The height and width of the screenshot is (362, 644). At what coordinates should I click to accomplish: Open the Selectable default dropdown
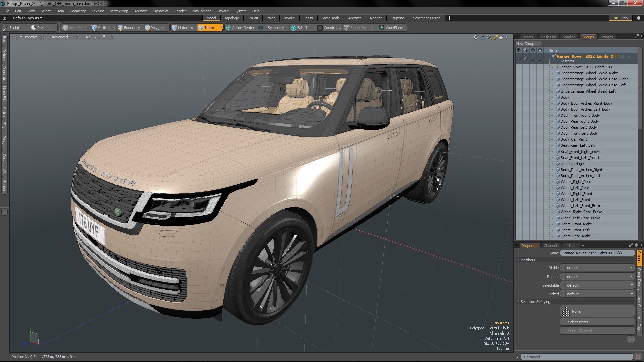(600, 285)
